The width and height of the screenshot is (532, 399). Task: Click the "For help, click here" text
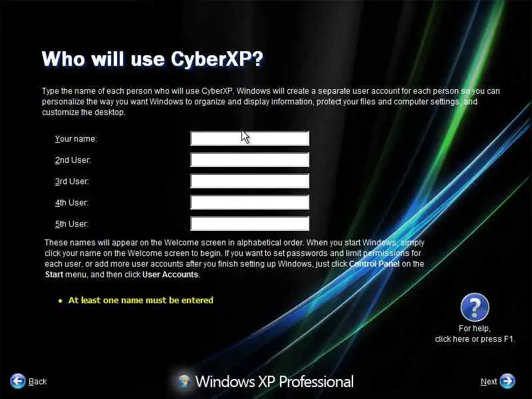pyautogui.click(x=475, y=334)
